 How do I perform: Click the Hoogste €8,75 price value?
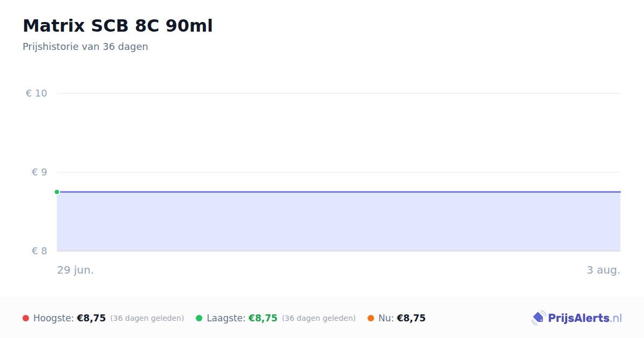coord(91,318)
